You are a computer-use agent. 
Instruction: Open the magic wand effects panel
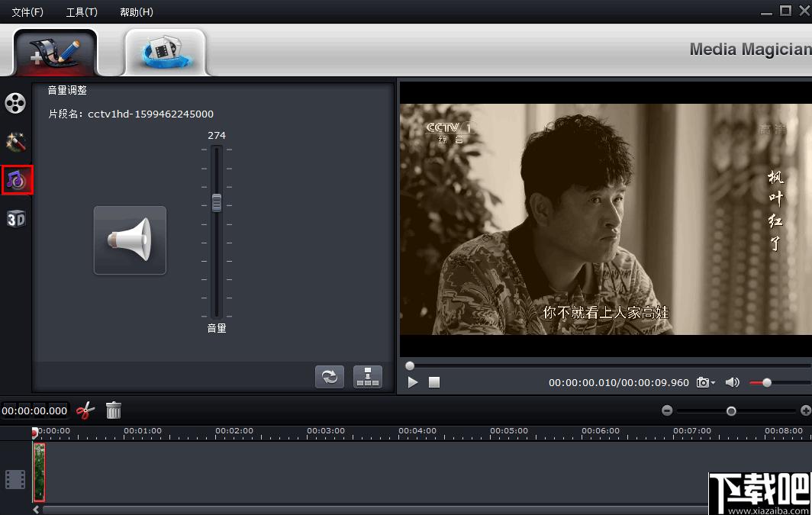[15, 142]
